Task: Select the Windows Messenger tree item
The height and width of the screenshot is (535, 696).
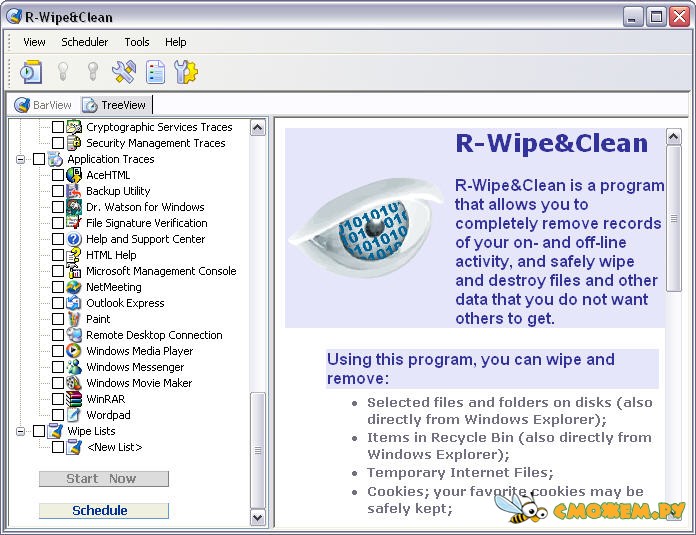Action: tap(135, 367)
